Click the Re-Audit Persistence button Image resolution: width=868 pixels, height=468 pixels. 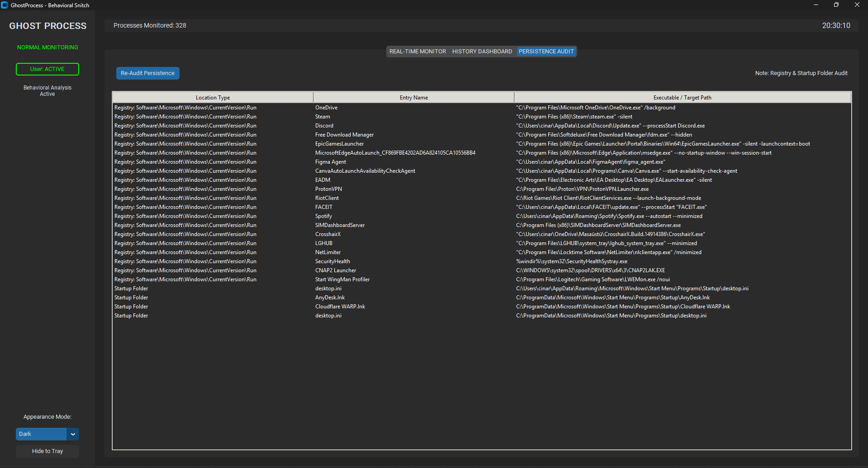[x=147, y=73]
